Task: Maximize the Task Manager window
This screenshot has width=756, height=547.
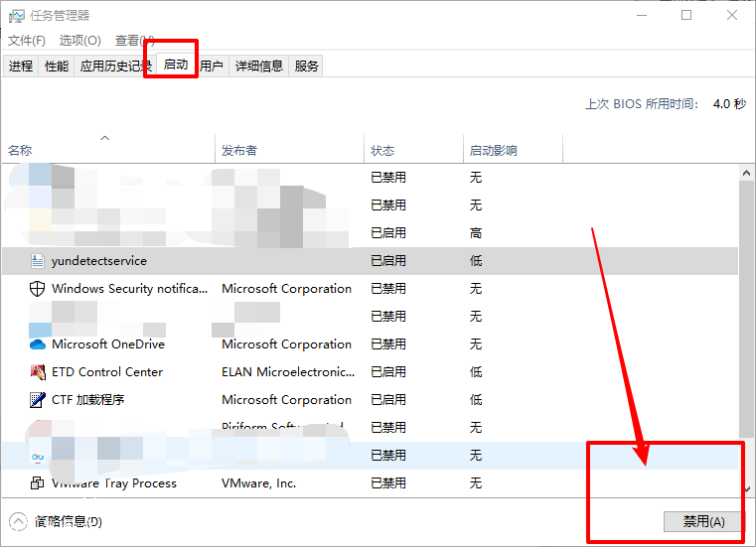Action: coord(686,16)
